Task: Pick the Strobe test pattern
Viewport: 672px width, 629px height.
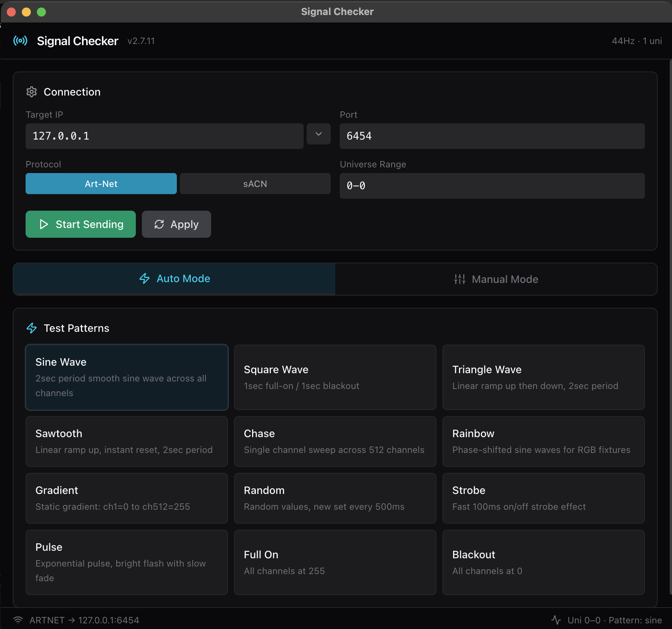Action: click(544, 498)
